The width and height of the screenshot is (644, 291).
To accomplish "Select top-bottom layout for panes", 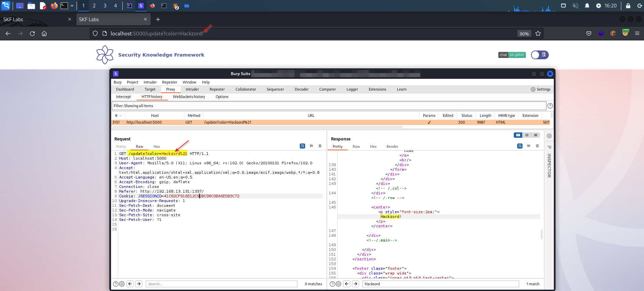I will 527,135.
